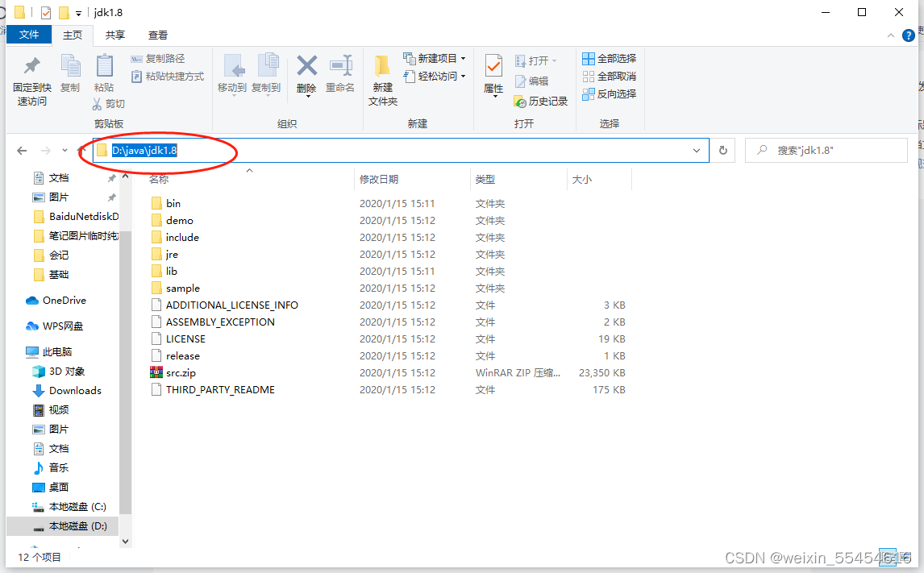Click navigation pane scrollbar down arrow
Viewport: 924px width, 573px height.
[125, 542]
